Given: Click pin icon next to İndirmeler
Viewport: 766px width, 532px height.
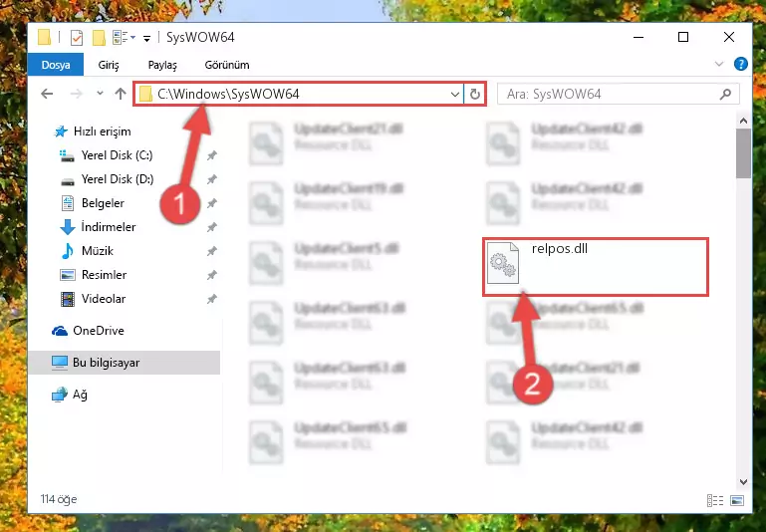Looking at the screenshot, I should [x=211, y=228].
